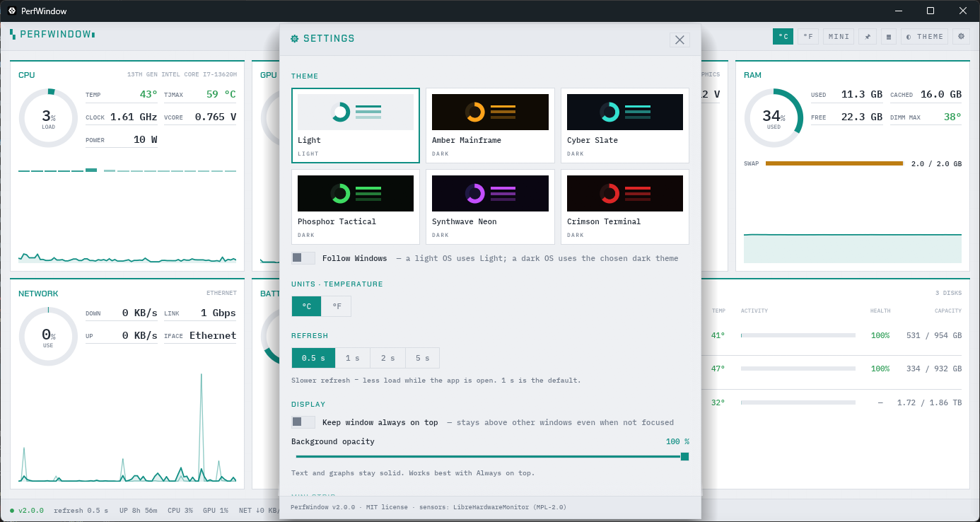Choose the Cyber Slate theme
Screen dimensions: 980x522
tap(625, 125)
